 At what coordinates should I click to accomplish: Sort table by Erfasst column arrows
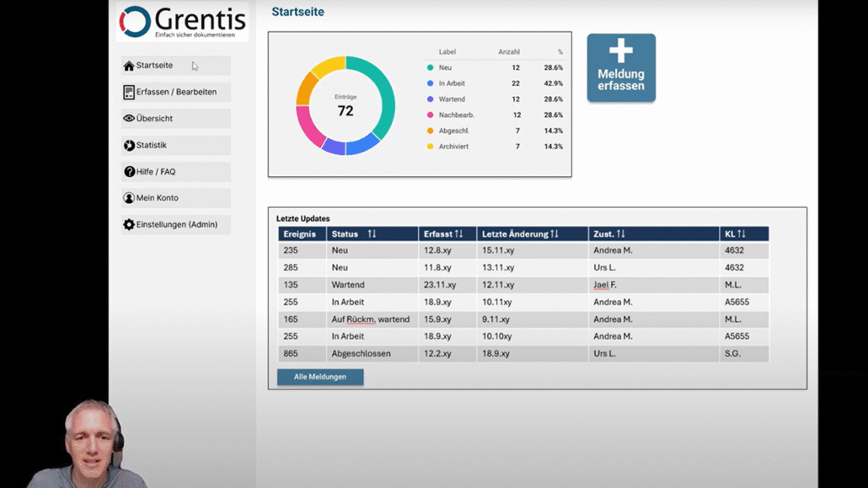coord(459,234)
